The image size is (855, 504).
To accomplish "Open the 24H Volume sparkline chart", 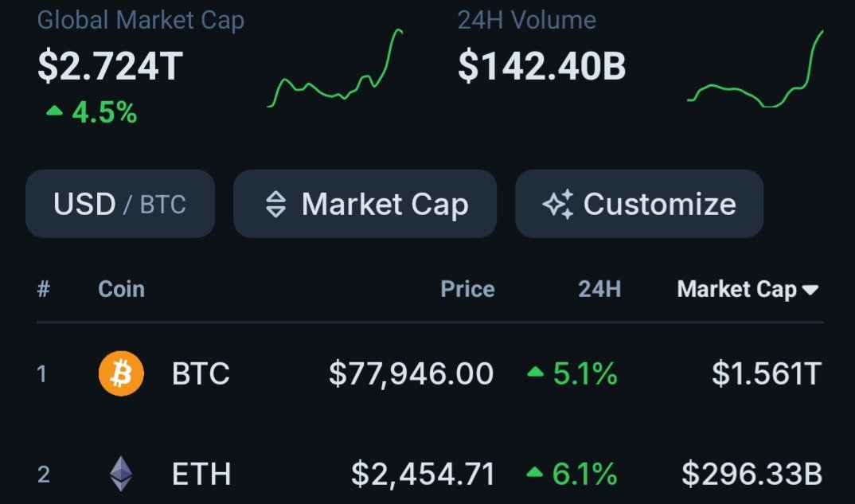I will [755, 70].
